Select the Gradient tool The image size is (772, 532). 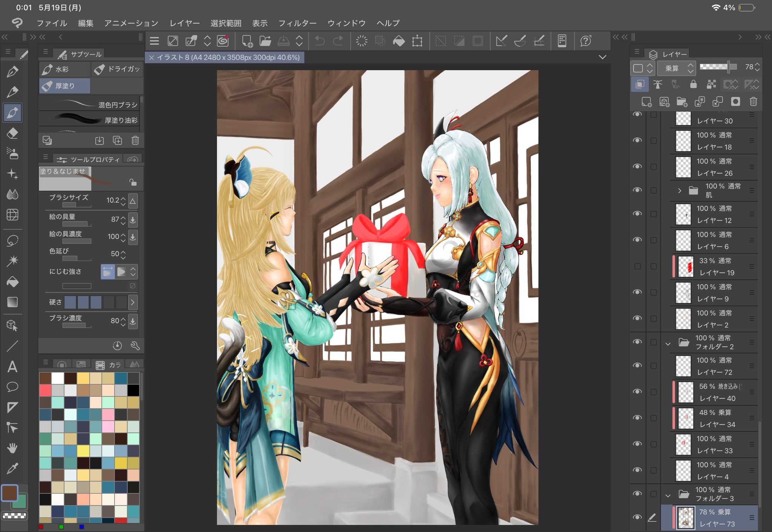click(x=12, y=302)
